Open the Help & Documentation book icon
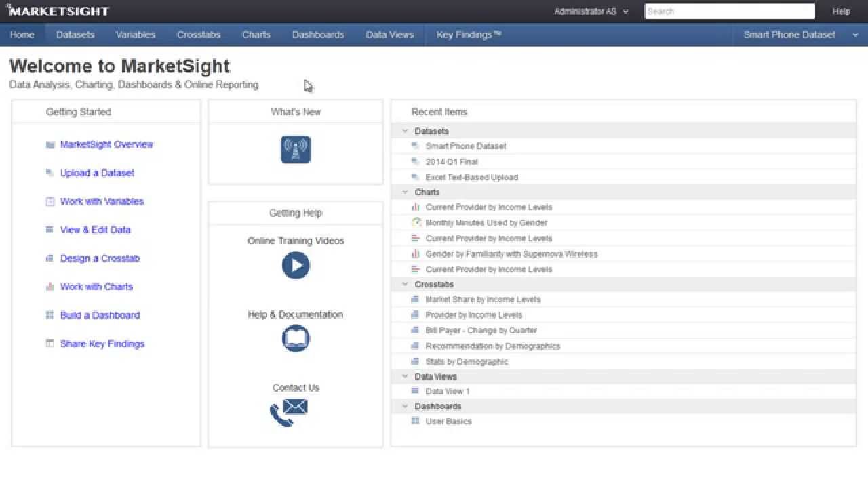Image resolution: width=868 pixels, height=488 pixels. coord(296,339)
